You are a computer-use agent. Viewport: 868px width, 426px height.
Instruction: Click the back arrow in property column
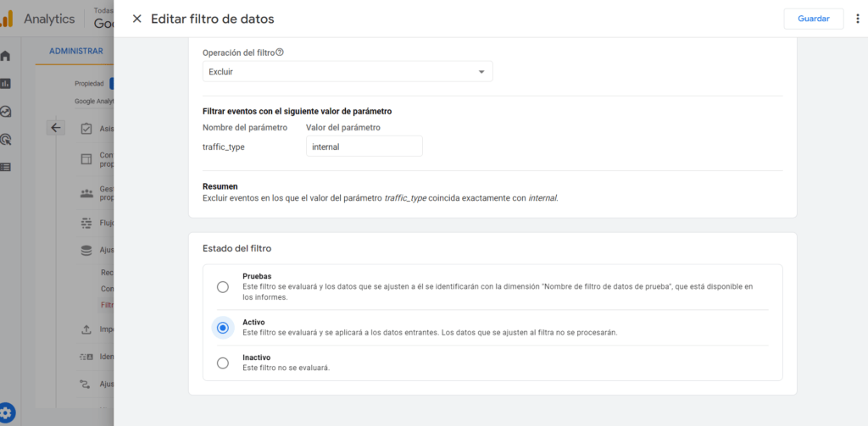pyautogui.click(x=55, y=128)
